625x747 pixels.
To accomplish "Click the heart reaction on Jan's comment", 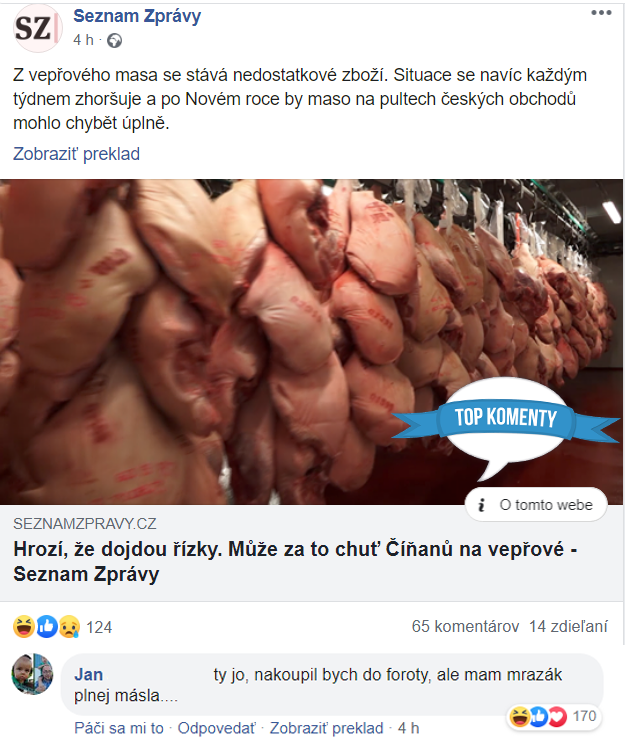I will pyautogui.click(x=557, y=716).
